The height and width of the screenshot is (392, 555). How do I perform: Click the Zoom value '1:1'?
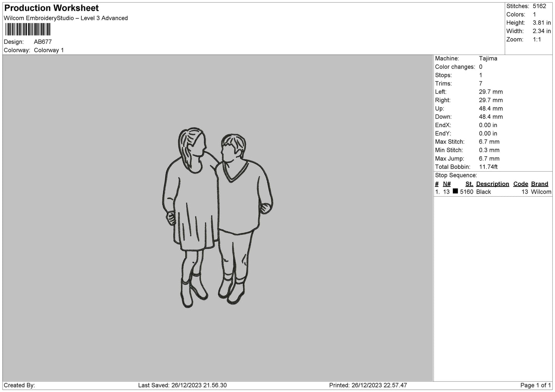coord(537,40)
